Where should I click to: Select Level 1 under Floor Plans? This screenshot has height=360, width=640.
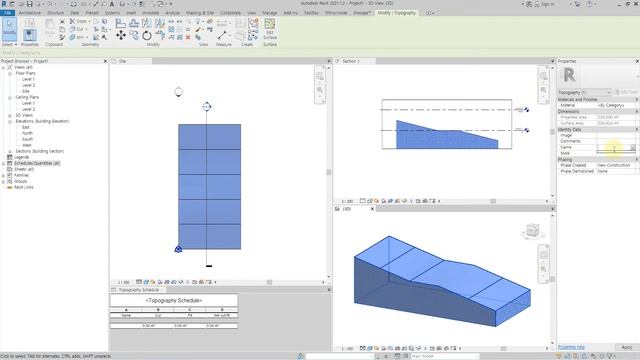28,79
